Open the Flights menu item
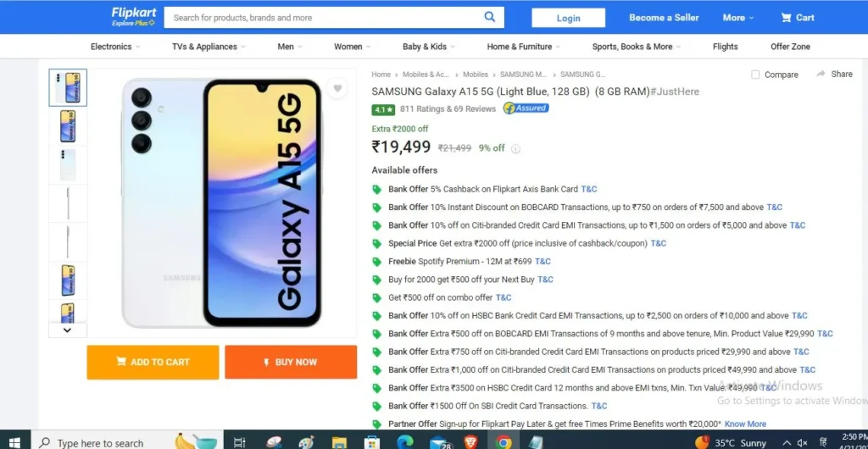This screenshot has height=449, width=868. [726, 47]
